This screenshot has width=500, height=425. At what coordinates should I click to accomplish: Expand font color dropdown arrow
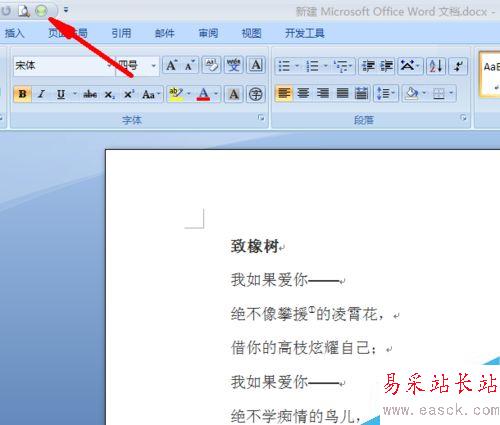[216, 94]
